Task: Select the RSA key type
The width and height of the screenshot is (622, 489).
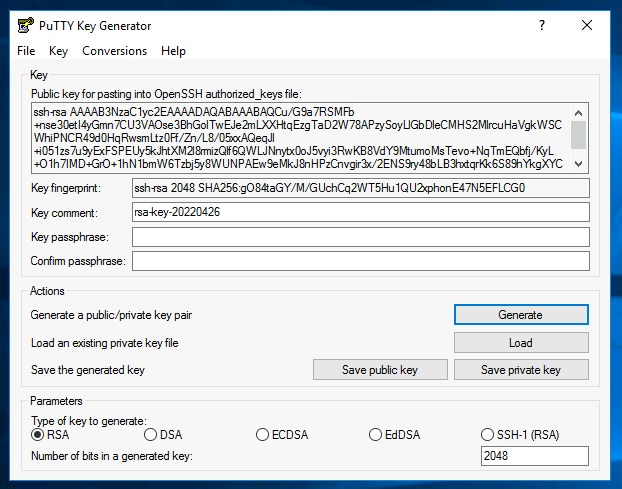Action: 39,435
